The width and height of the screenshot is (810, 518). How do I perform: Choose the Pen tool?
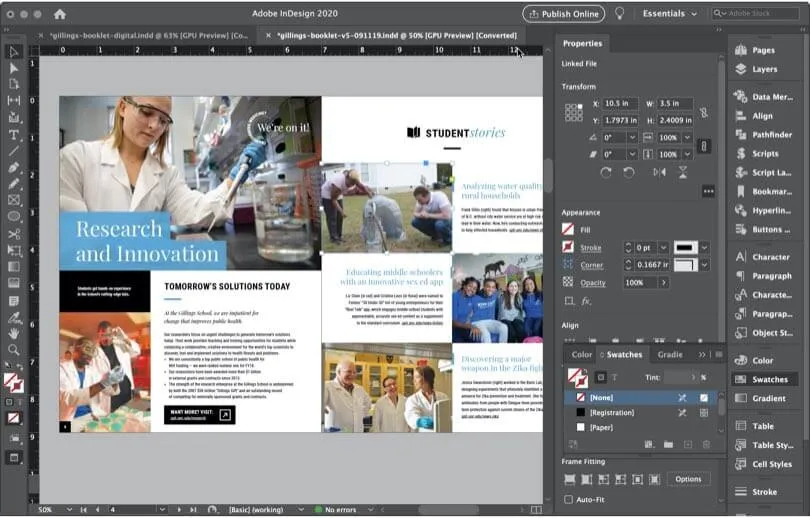point(14,167)
